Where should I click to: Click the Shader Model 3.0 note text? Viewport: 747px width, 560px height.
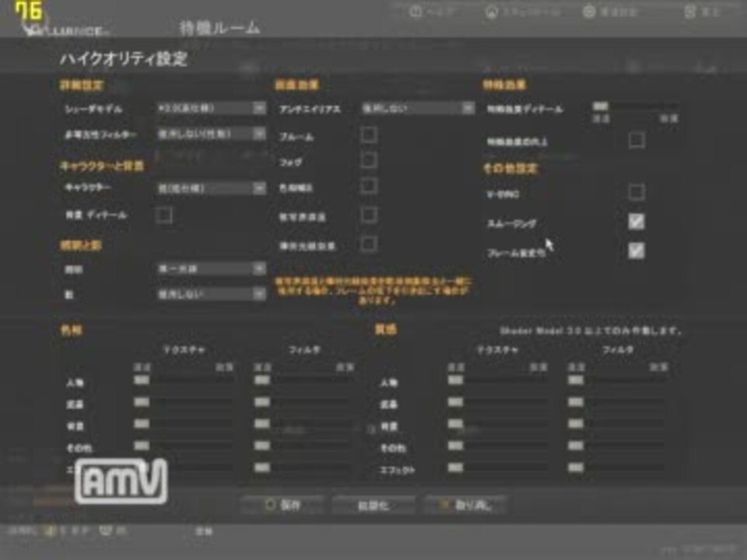(x=591, y=331)
